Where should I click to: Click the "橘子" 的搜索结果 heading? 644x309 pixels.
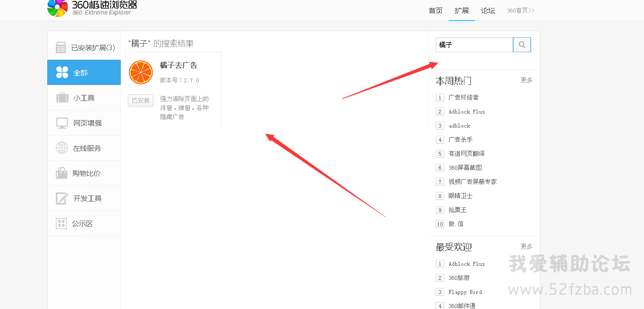pyautogui.click(x=161, y=44)
